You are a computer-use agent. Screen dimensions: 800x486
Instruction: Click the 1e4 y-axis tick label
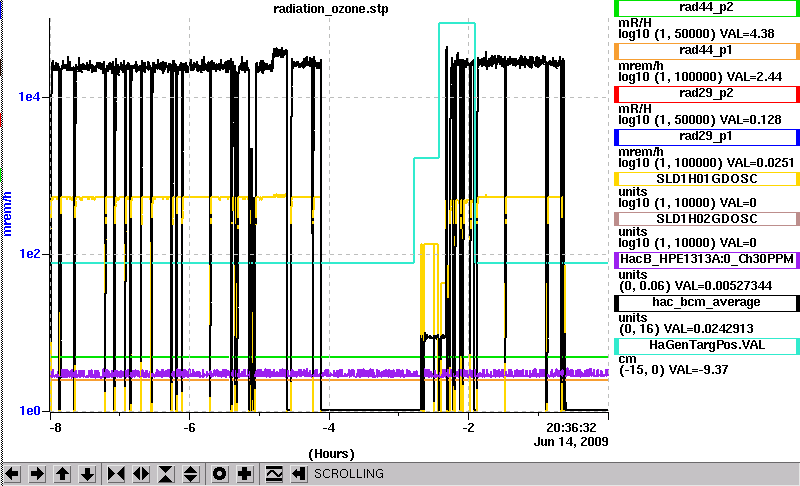pos(29,96)
